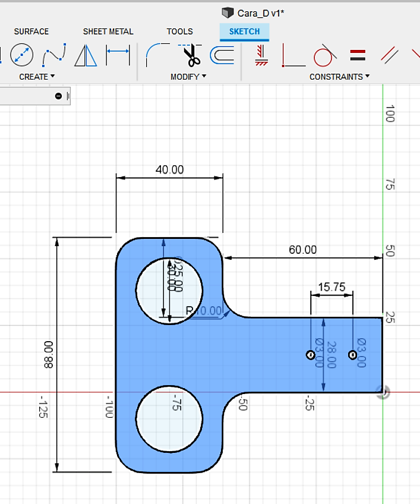
Task: Apply the Fix/Unfix constraint icon
Action: pos(261,55)
